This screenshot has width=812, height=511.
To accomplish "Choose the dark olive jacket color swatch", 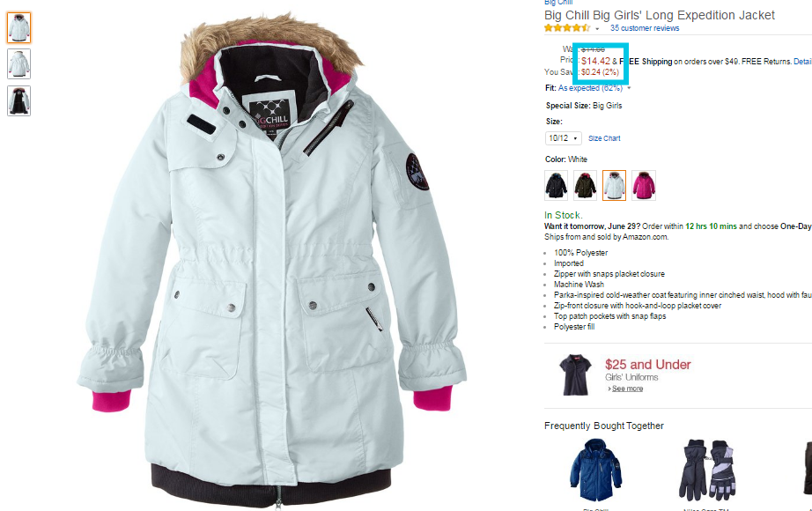I will [585, 185].
